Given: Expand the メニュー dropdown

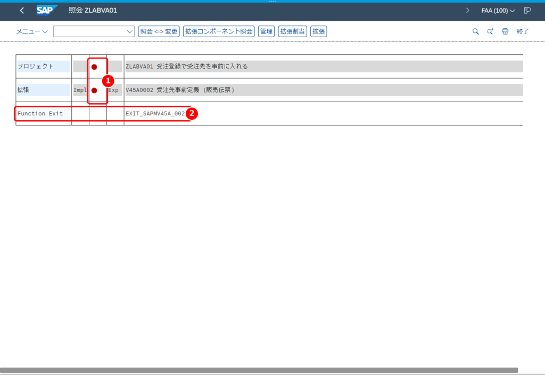Looking at the screenshot, I should [31, 31].
